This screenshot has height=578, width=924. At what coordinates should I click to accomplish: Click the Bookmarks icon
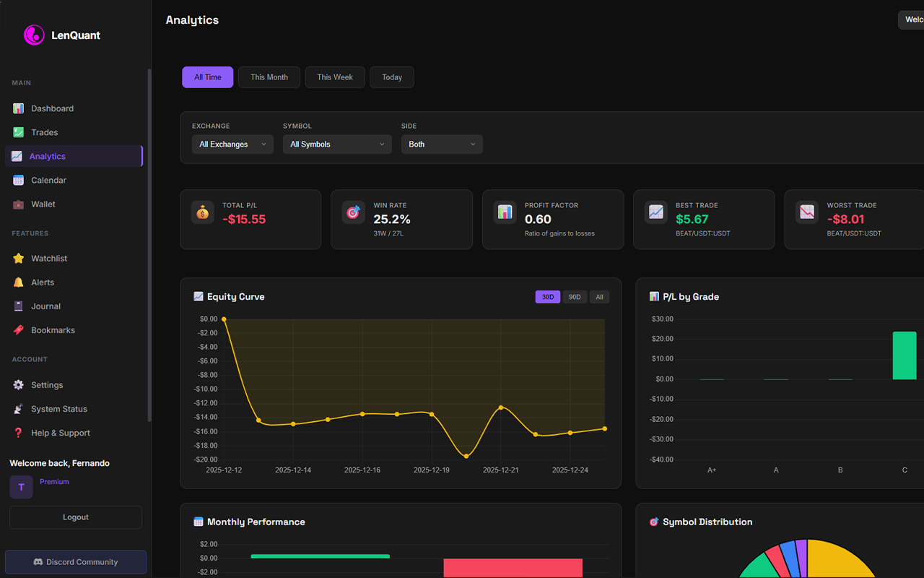point(17,329)
